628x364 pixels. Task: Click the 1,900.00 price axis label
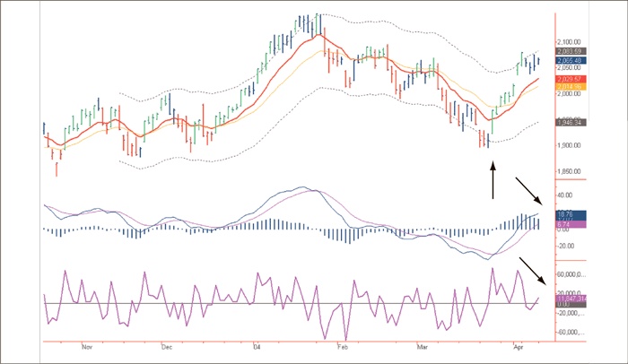pos(572,145)
